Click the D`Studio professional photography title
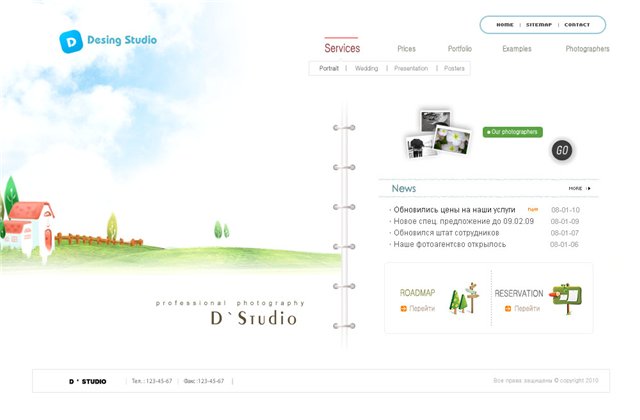Image resolution: width=640 pixels, height=420 pixels. pos(231,314)
